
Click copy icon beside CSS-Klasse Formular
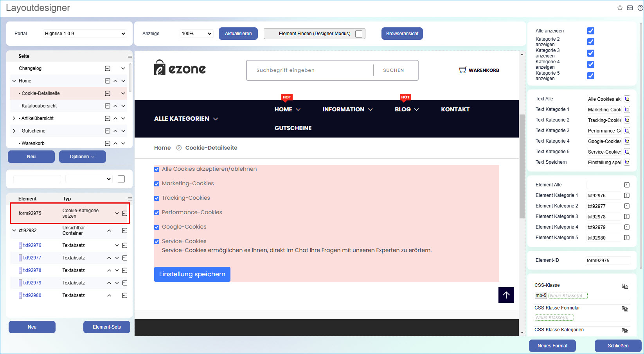coord(625,309)
